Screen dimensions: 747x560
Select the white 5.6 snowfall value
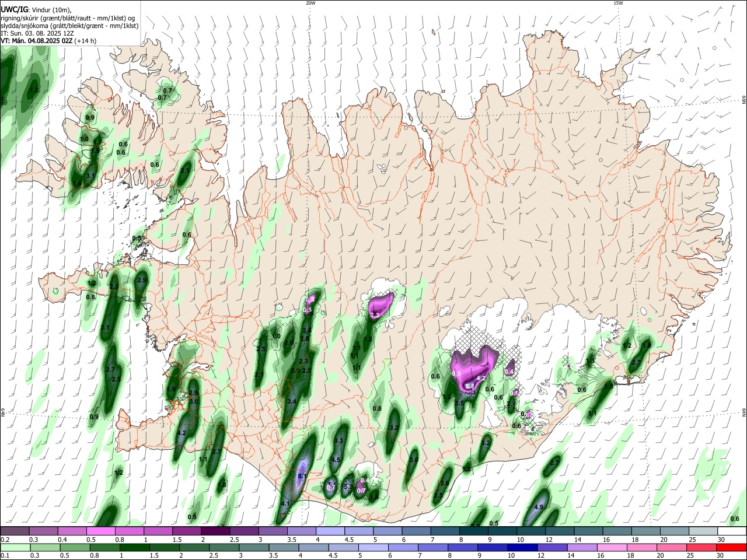click(470, 386)
